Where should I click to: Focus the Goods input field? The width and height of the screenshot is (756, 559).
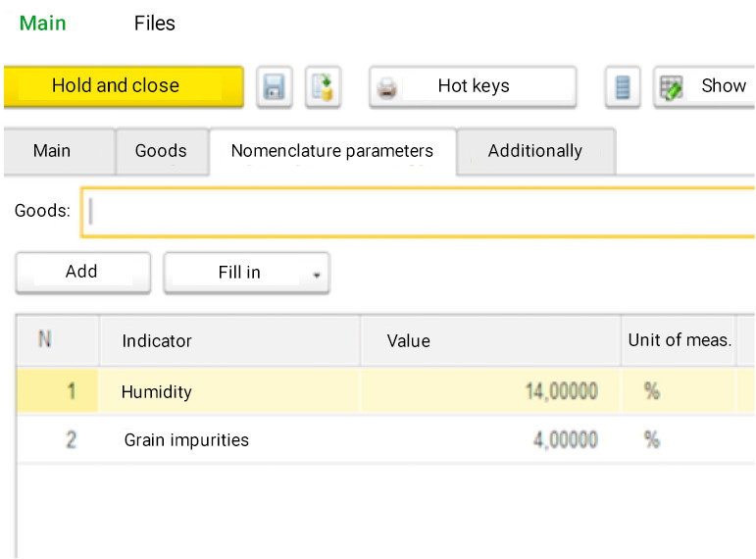pos(418,212)
